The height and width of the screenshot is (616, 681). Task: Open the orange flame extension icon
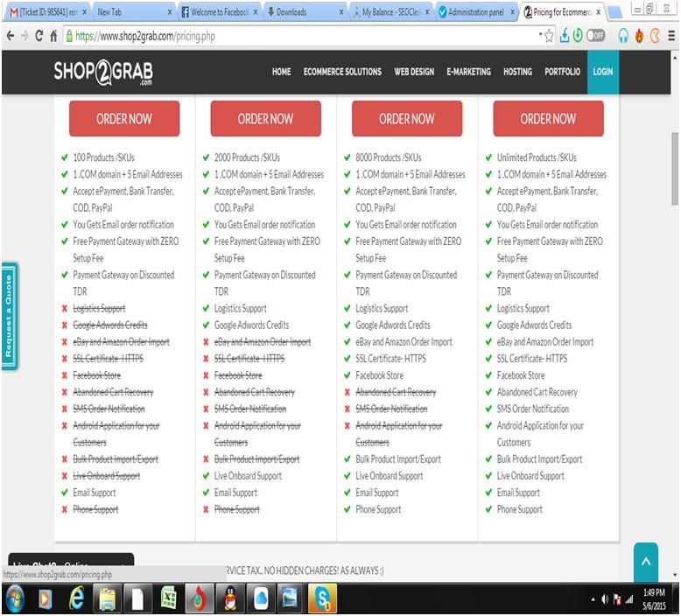point(639,36)
